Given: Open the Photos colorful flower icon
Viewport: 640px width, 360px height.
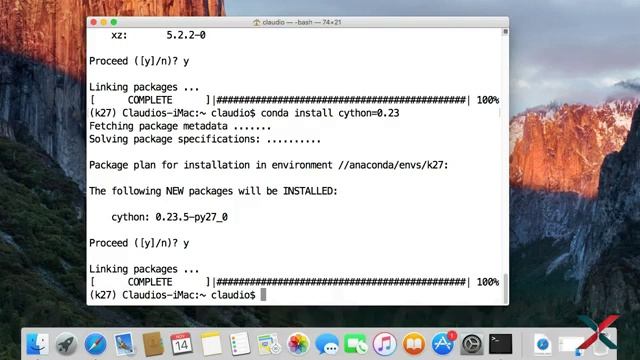Looking at the screenshot, I should [x=298, y=344].
